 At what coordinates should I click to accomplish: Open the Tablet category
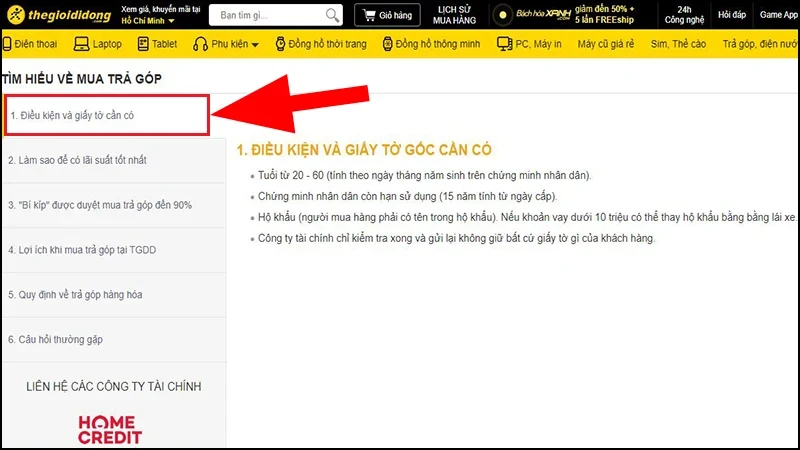pyautogui.click(x=157, y=44)
